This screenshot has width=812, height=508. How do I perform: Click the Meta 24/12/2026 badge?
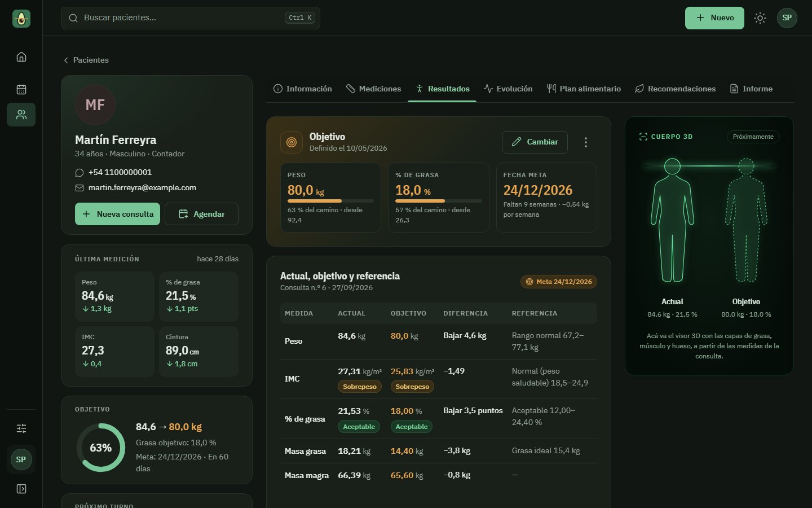pyautogui.click(x=559, y=282)
